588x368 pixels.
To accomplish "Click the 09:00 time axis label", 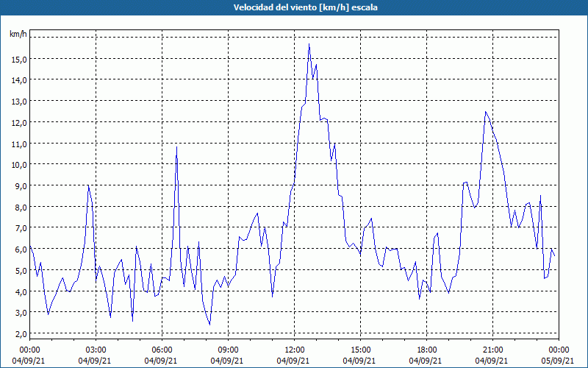I will tap(228, 350).
